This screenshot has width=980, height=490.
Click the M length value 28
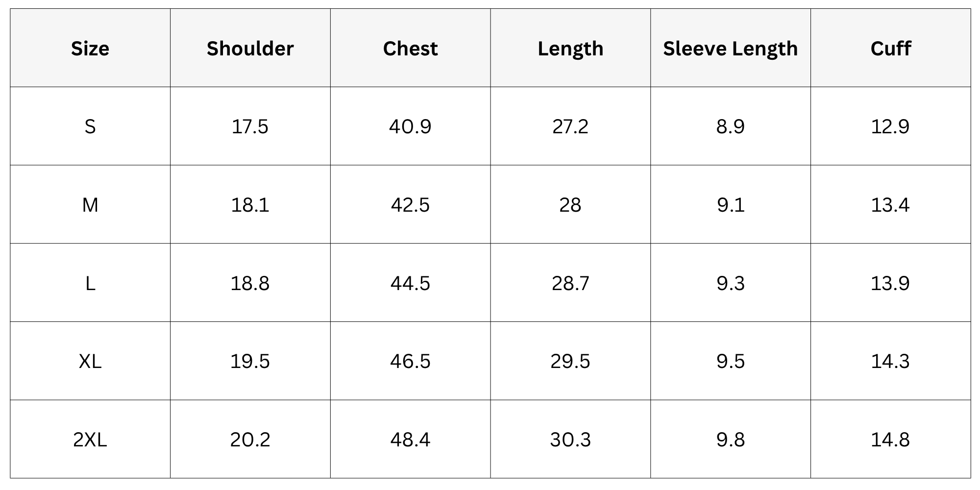pyautogui.click(x=570, y=205)
